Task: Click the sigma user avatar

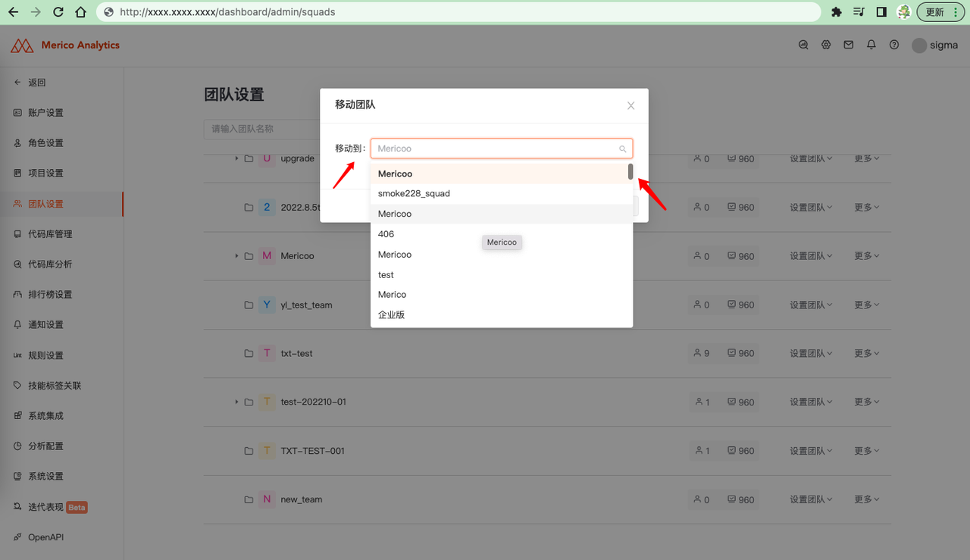Action: (x=919, y=45)
